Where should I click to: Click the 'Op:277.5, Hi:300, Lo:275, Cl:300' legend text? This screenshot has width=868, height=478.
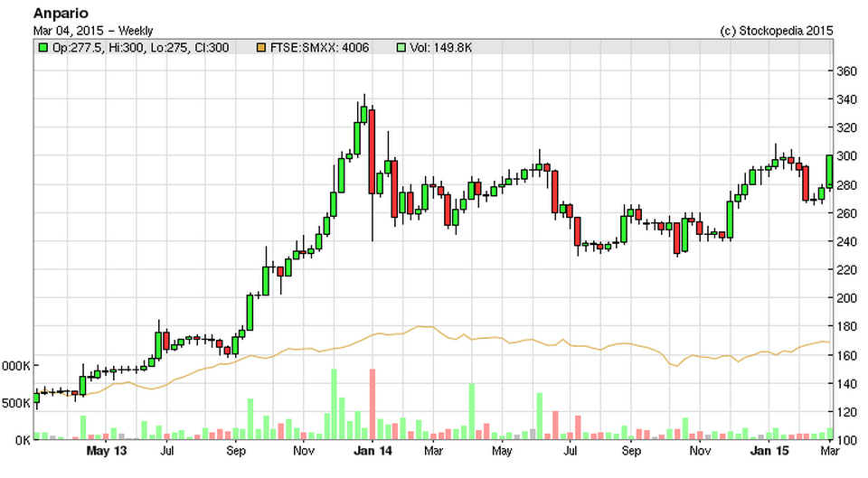141,48
